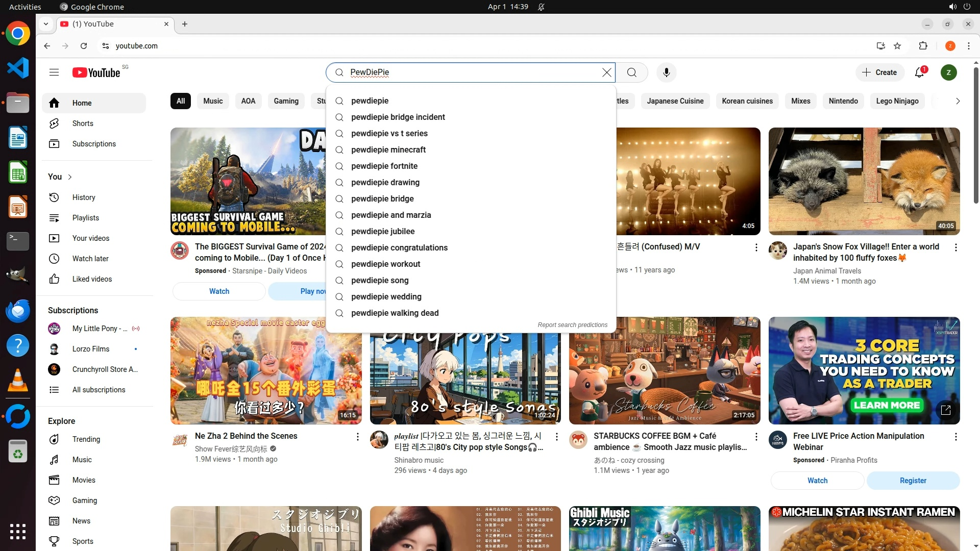Clear the search box with X
Viewport: 980px width, 551px height.
tap(606, 72)
